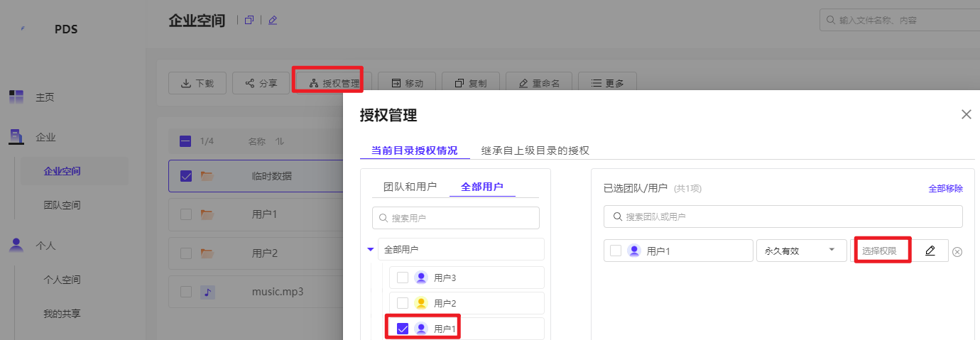
Task: Switch to 当前目录授权情况 tab
Action: (x=414, y=150)
